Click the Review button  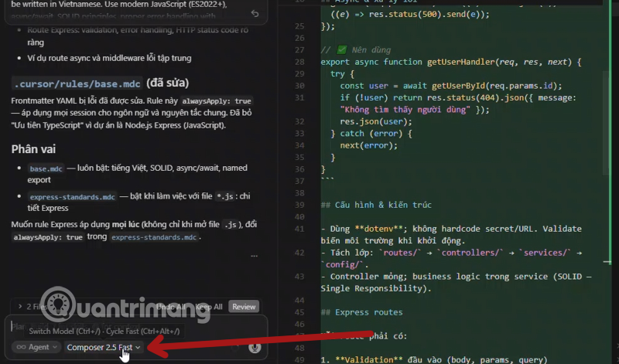[x=244, y=306]
